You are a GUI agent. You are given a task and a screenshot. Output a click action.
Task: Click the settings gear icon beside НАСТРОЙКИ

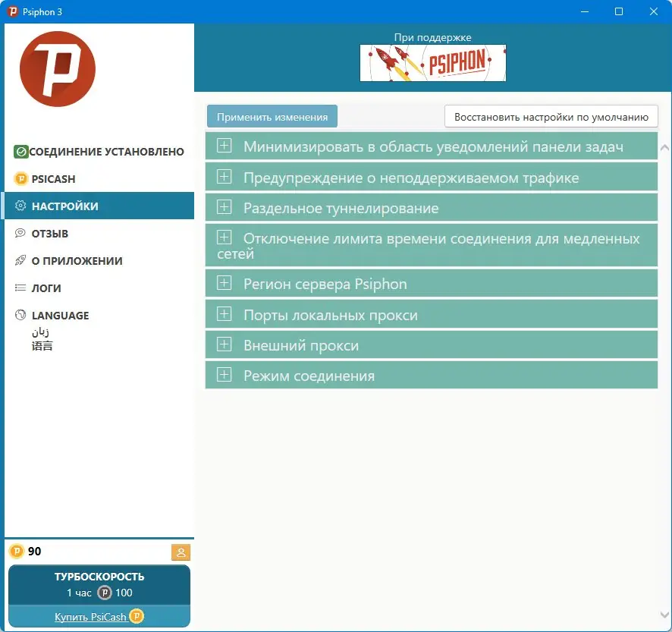click(x=20, y=206)
